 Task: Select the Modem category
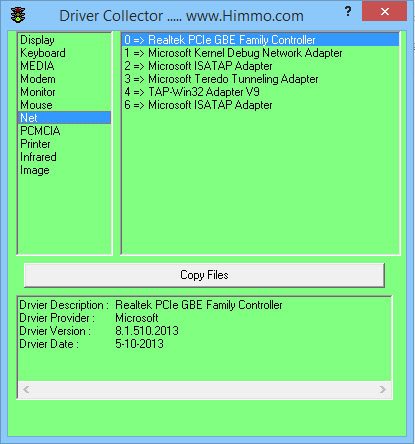coord(64,79)
